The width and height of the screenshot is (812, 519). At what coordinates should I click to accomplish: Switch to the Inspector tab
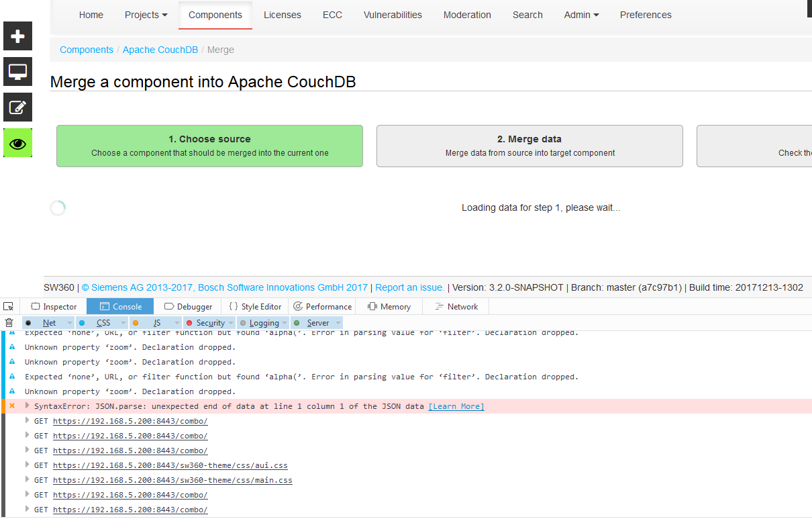pyautogui.click(x=54, y=306)
